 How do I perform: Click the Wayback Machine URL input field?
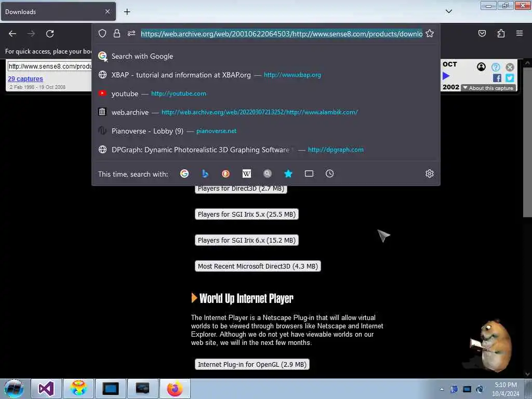[49, 66]
